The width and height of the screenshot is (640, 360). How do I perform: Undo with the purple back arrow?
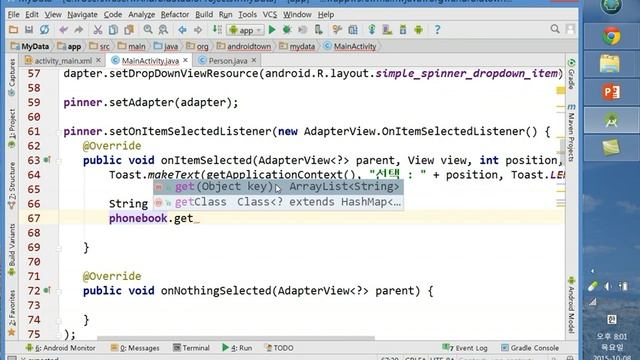63,30
